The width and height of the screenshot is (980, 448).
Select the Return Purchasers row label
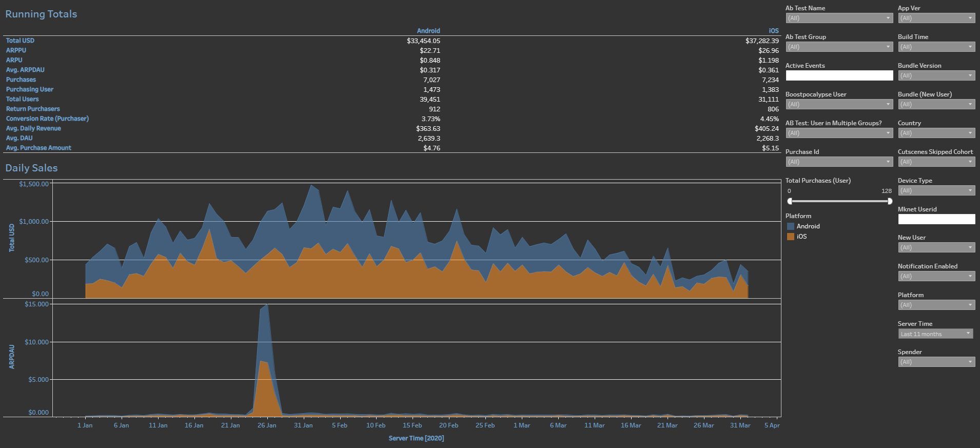(33, 109)
